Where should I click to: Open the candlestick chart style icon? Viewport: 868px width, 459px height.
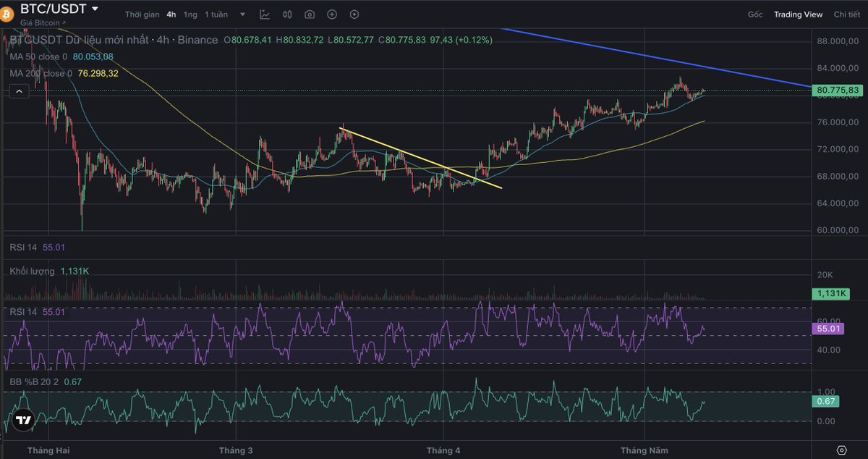coord(287,14)
